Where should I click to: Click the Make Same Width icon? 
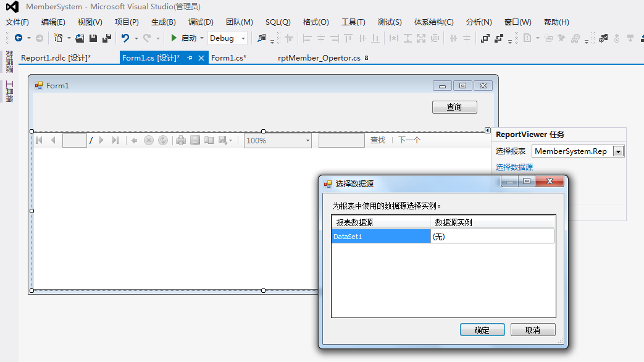[393, 38]
